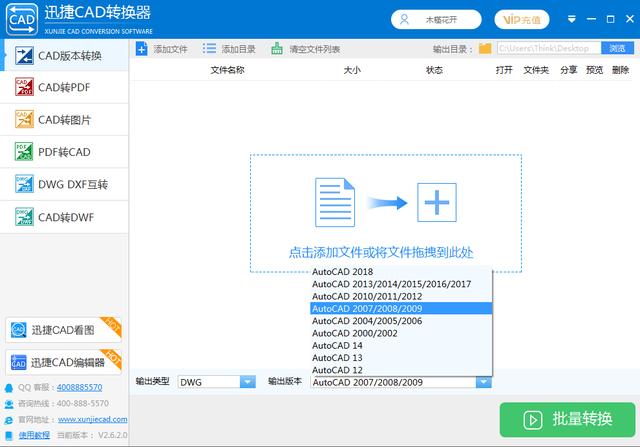Click the CAD转DWF icon

point(24,217)
